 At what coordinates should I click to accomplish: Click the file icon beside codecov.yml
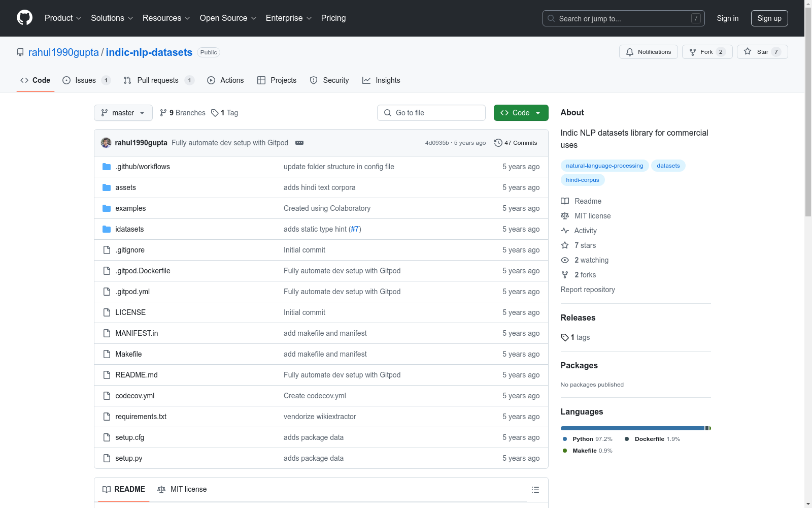pyautogui.click(x=107, y=396)
